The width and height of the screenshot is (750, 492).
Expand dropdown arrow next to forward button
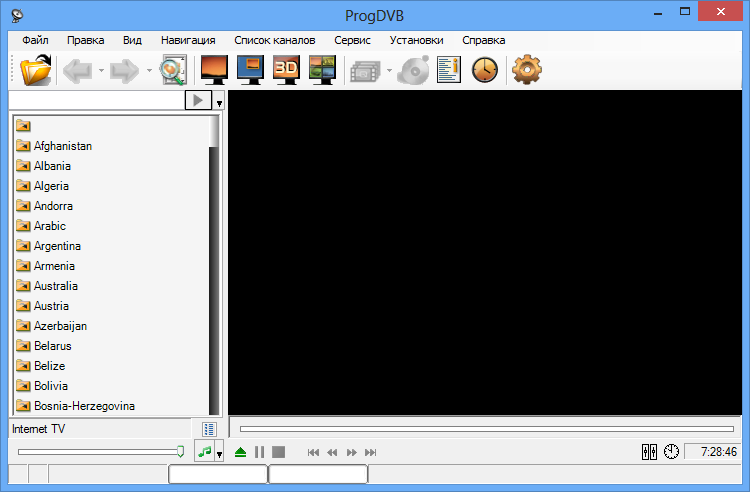149,71
